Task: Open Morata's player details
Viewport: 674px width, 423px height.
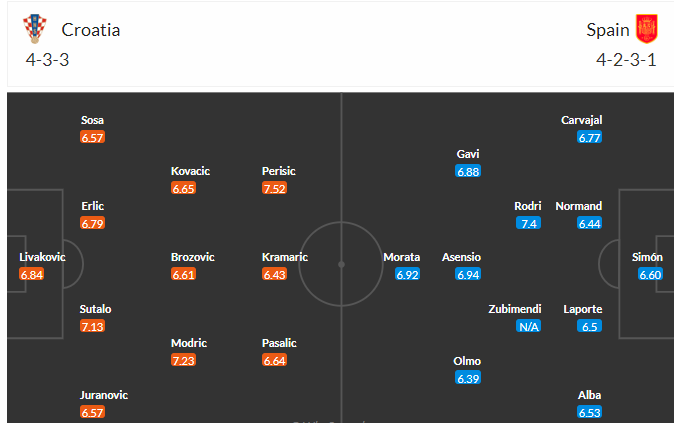Action: (x=402, y=257)
